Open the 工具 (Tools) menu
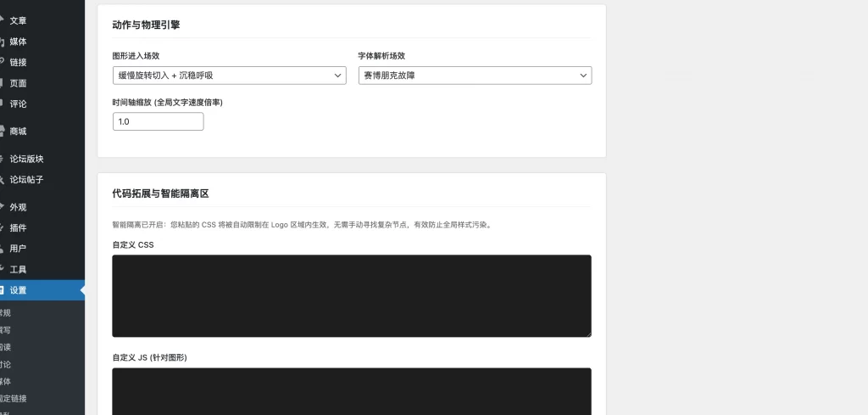The image size is (868, 415). tap(18, 269)
